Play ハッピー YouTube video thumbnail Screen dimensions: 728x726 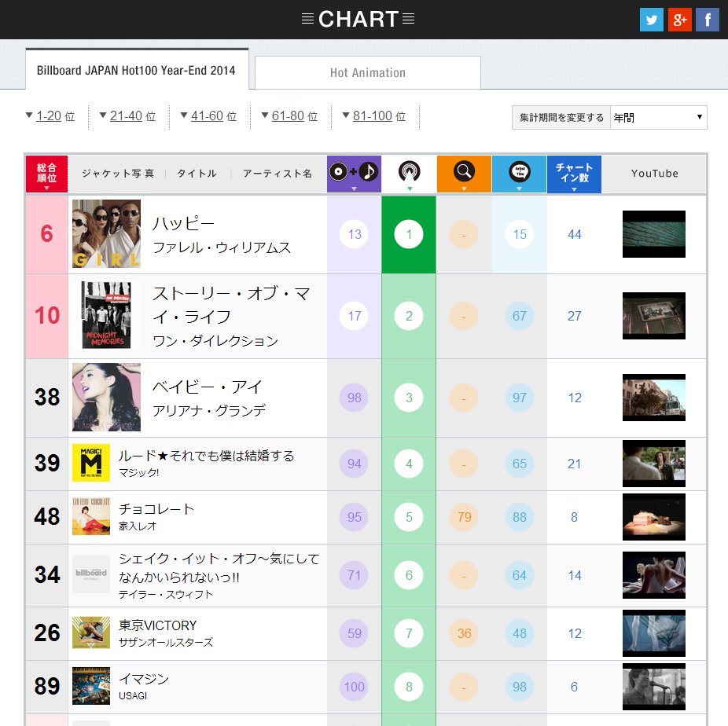pos(653,234)
